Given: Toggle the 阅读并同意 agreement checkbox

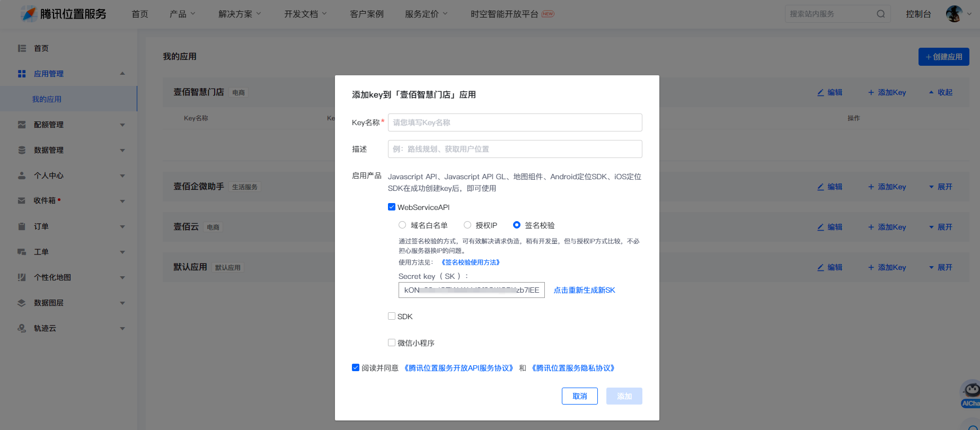Looking at the screenshot, I should 356,367.
